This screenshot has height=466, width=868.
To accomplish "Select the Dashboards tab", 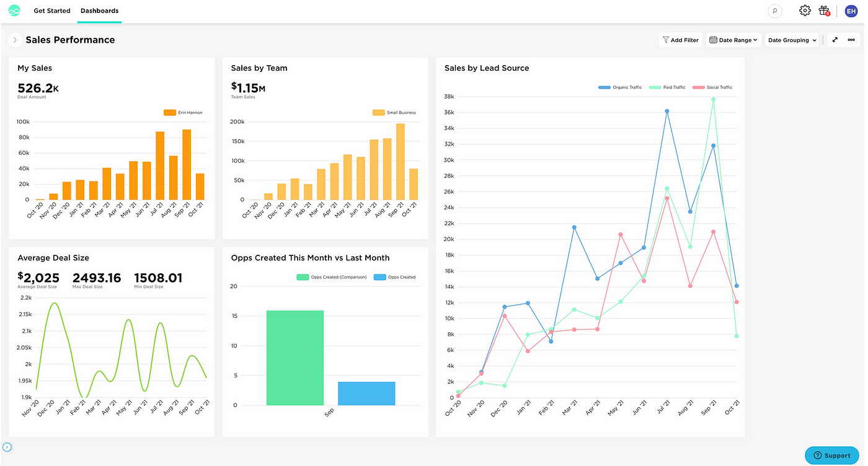I will (x=99, y=11).
